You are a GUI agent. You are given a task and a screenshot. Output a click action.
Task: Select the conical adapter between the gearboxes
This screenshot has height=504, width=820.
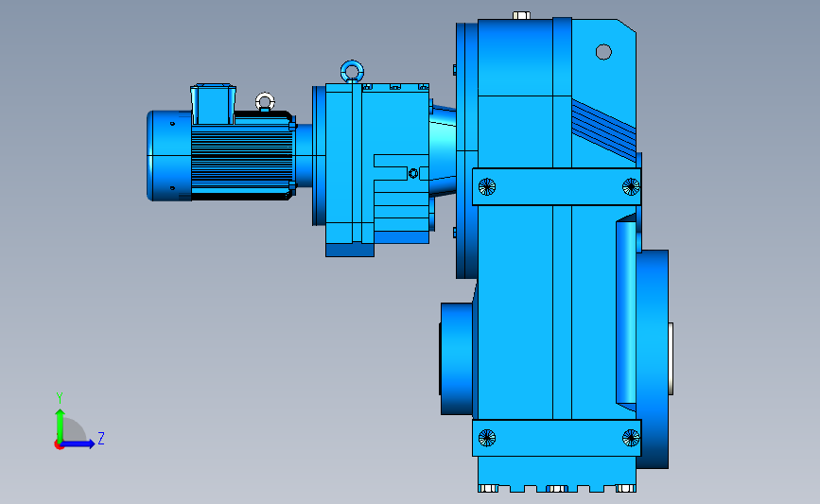coord(443,150)
